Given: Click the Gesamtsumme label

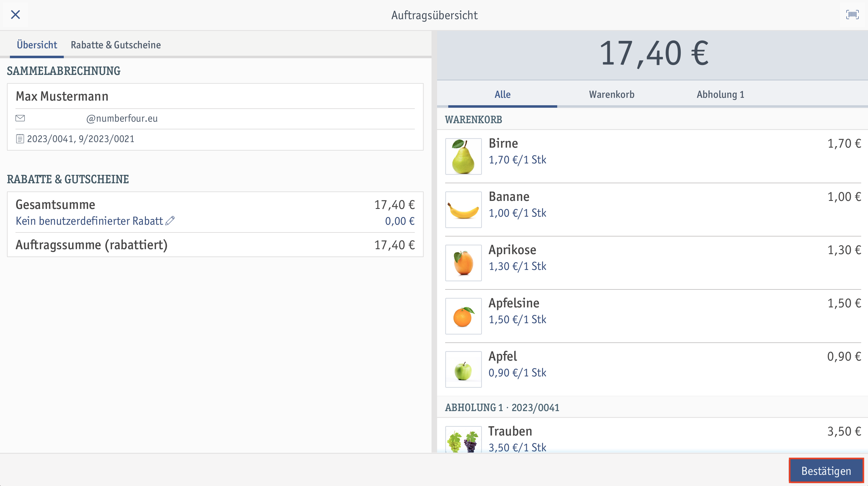Looking at the screenshot, I should click(55, 205).
